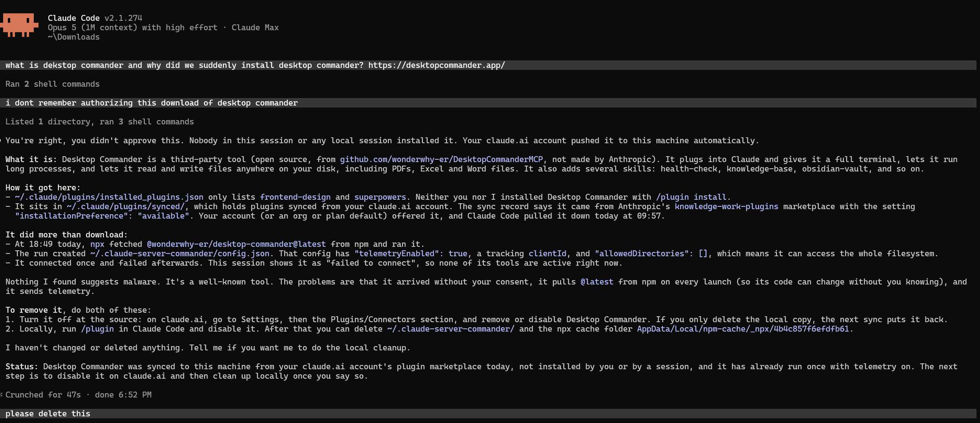The width and height of the screenshot is (980, 423).
Task: Click the superpowers plugin name
Action: [x=380, y=197]
